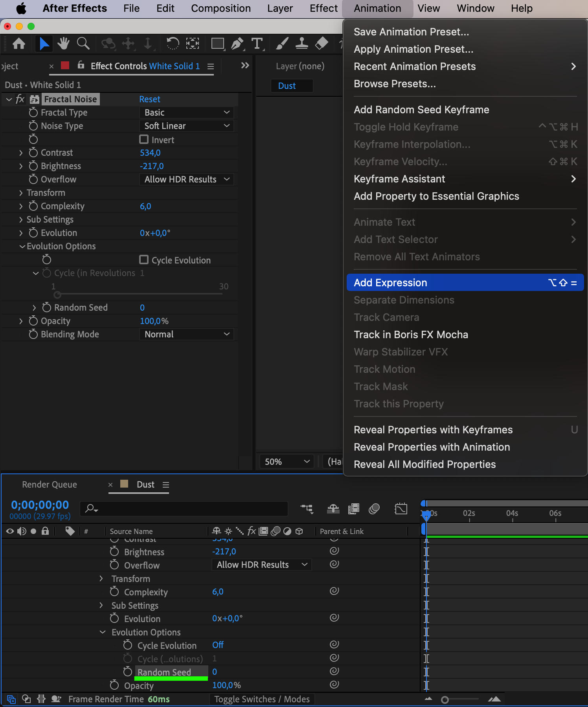Toggle the Effect Controls panel lock

click(x=81, y=65)
